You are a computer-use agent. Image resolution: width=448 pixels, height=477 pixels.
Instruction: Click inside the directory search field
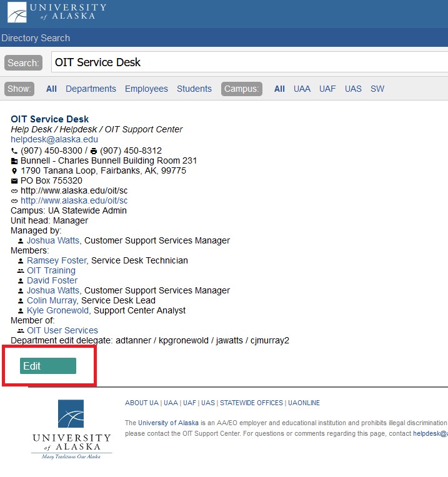click(x=250, y=62)
